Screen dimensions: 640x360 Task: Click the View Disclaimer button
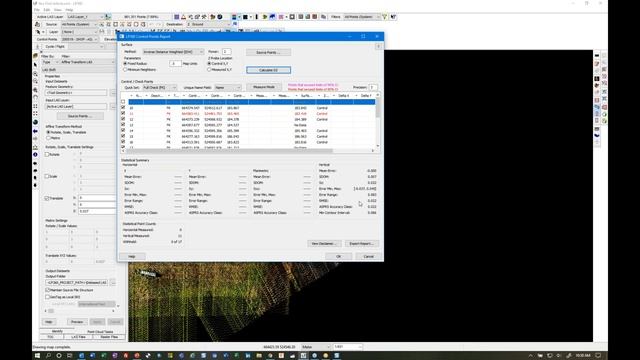324,244
